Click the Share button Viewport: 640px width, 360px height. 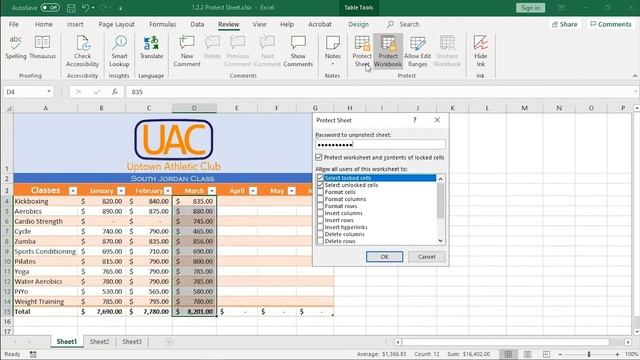click(565, 24)
